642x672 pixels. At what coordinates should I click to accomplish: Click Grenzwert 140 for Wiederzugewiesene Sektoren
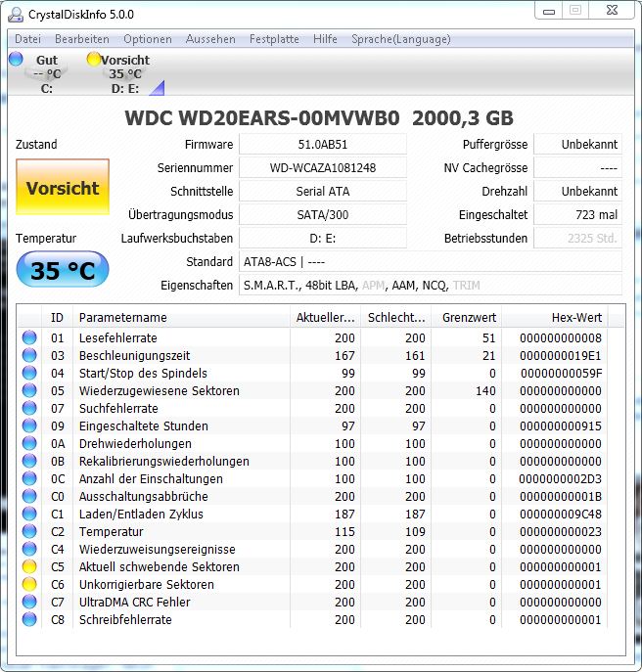coord(485,390)
